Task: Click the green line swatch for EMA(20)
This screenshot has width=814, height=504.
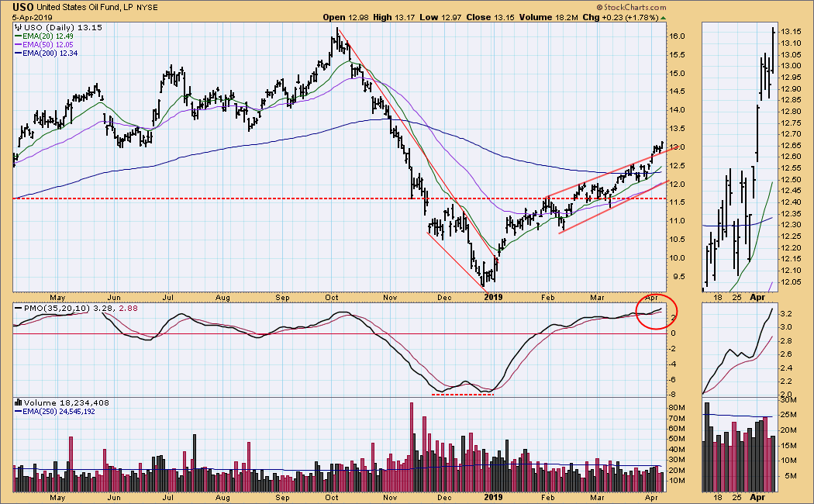Action: [18, 36]
